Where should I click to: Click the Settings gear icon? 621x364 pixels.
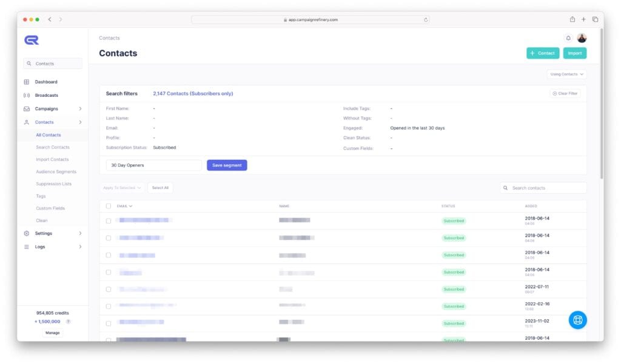click(27, 233)
